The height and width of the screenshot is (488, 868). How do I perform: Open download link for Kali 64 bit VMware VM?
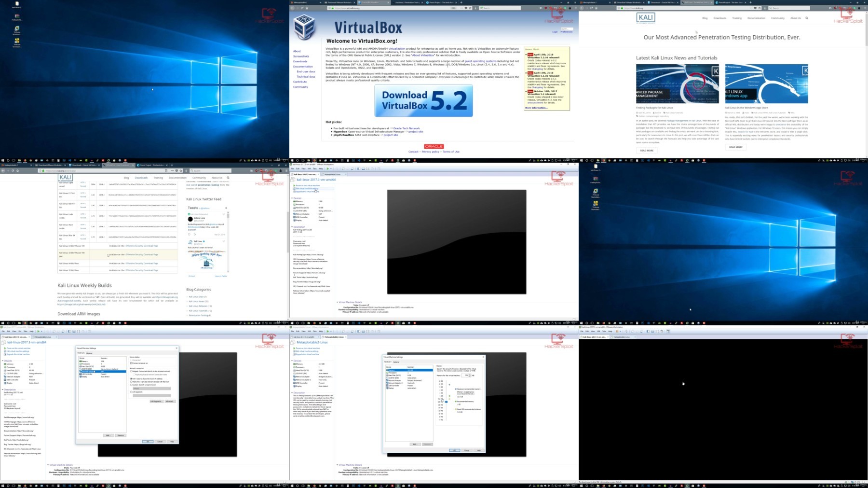(142, 246)
